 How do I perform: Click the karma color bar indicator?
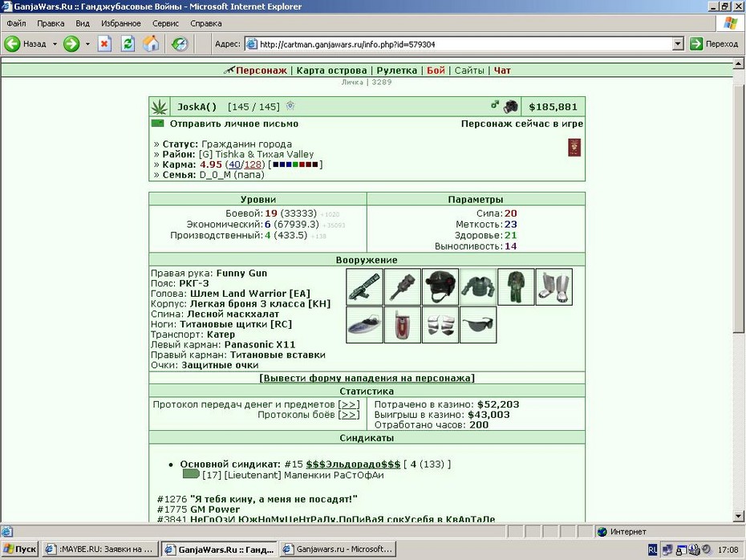[x=295, y=164]
